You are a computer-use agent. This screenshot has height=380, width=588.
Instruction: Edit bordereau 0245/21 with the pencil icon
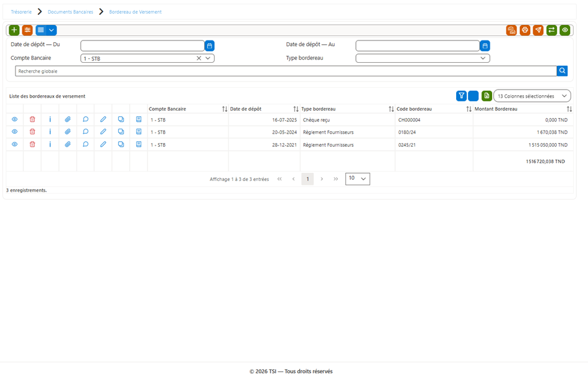103,144
